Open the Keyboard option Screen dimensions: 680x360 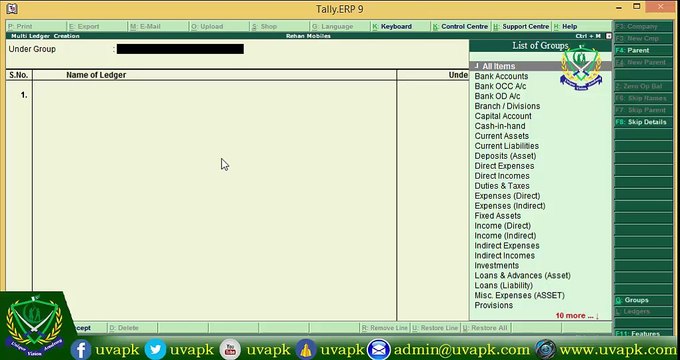click(401, 26)
